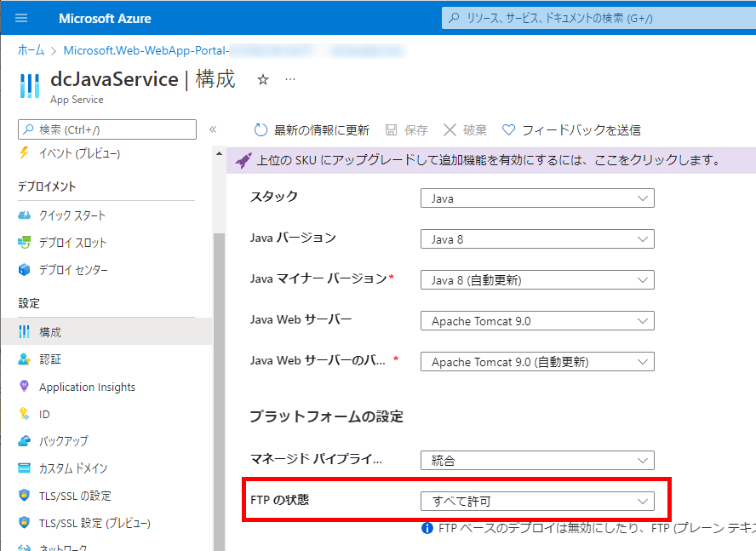Image resolution: width=756 pixels, height=551 pixels.
Task: Click the top resource search field
Action: pos(596,18)
